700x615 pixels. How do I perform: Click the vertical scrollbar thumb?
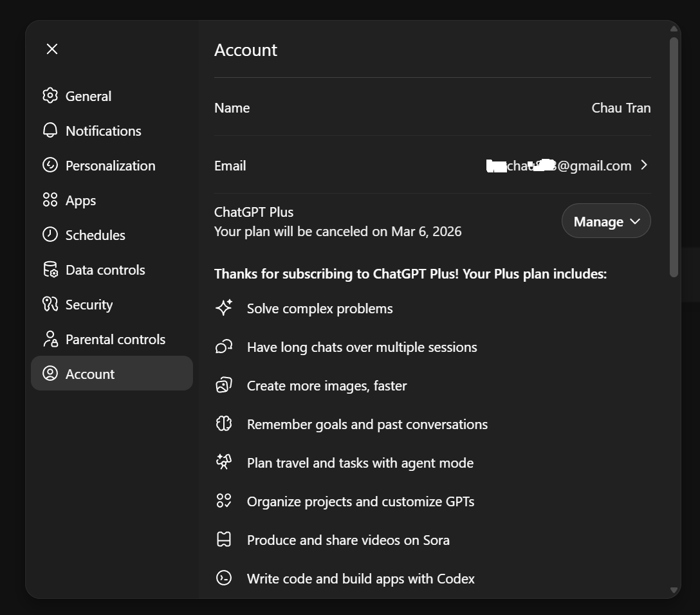pyautogui.click(x=674, y=157)
